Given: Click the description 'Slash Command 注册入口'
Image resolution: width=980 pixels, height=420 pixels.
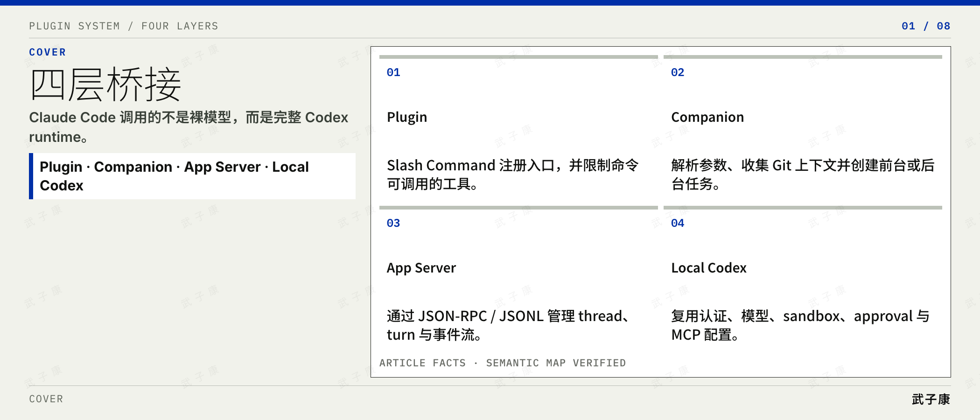Looking at the screenshot, I should [512, 175].
